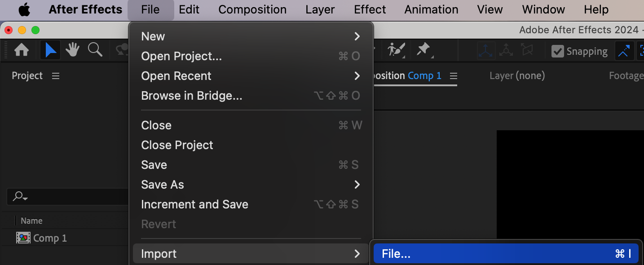
Task: Click the Local Axis Mode icon
Action: click(x=485, y=51)
